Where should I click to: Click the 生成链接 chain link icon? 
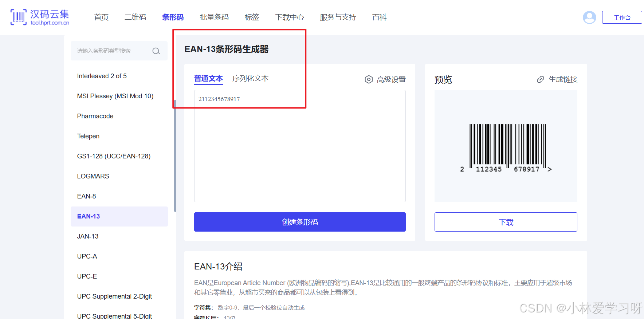coord(541,79)
